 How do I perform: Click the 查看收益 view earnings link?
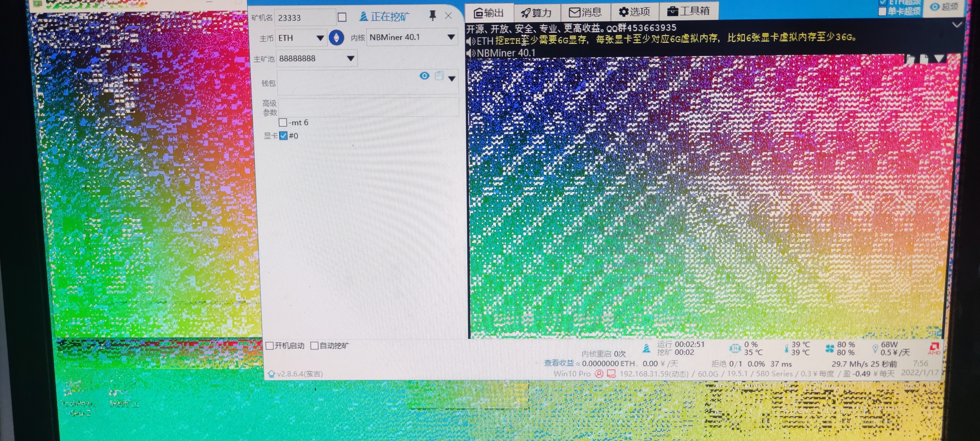click(x=559, y=363)
